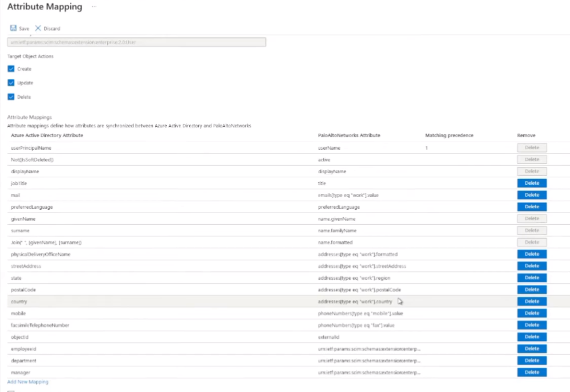Click phoneNumbers fax value target attribute

coord(356,325)
